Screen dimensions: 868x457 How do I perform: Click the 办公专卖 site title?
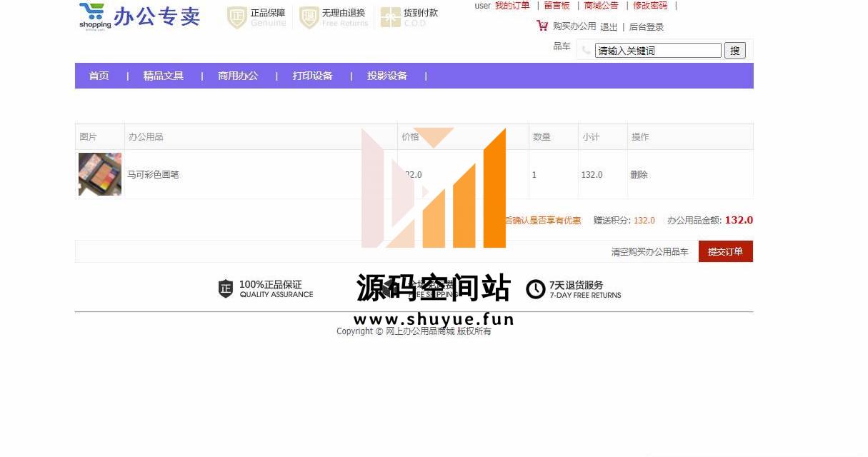tap(157, 16)
